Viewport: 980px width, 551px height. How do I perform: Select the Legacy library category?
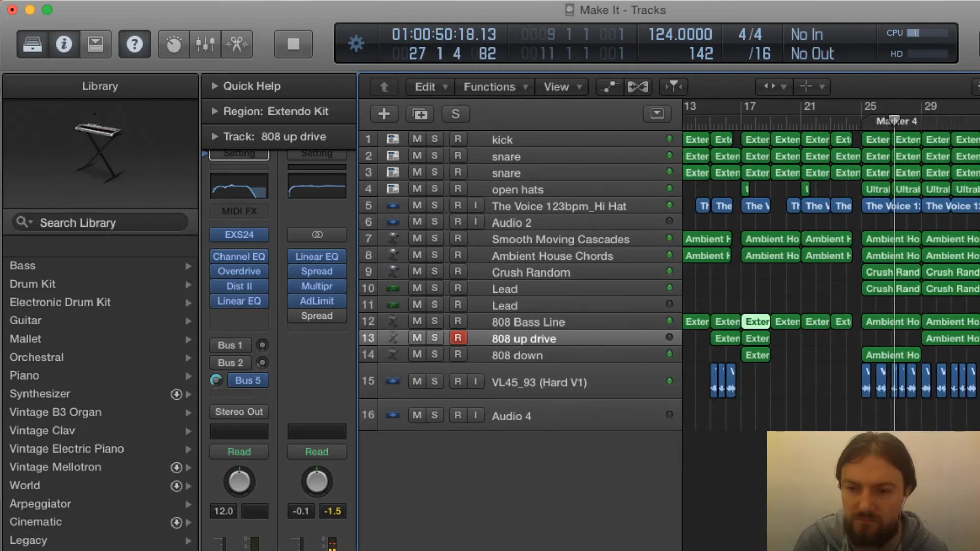click(x=100, y=540)
